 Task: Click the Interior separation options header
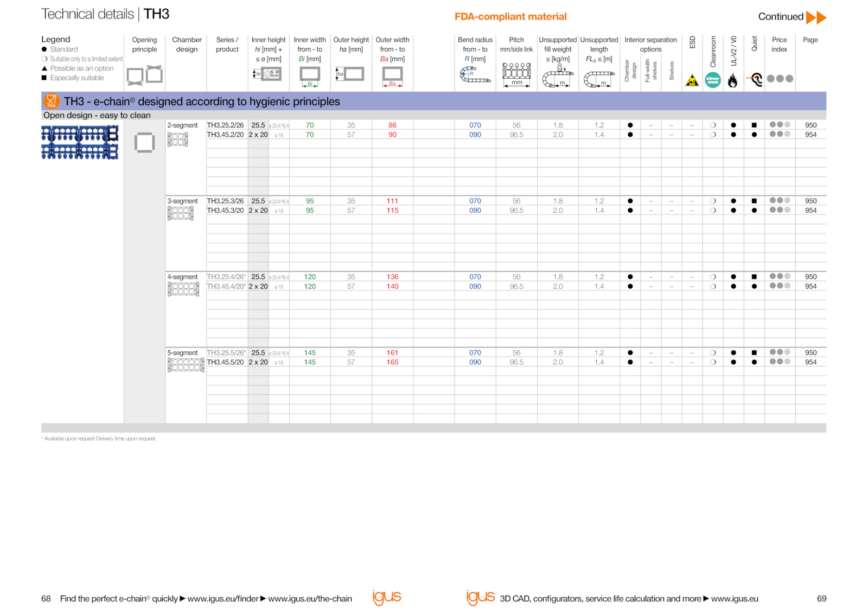650,45
